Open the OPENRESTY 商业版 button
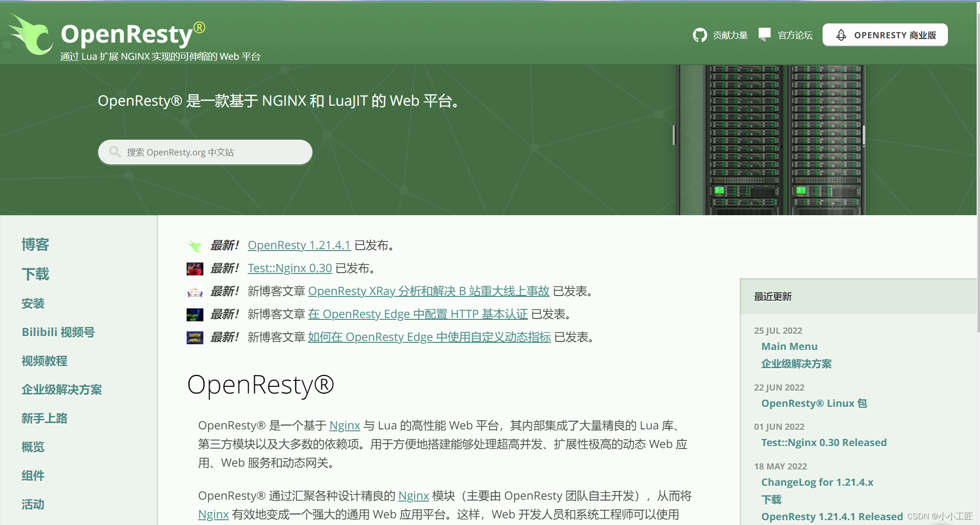The width and height of the screenshot is (980, 525). click(885, 35)
